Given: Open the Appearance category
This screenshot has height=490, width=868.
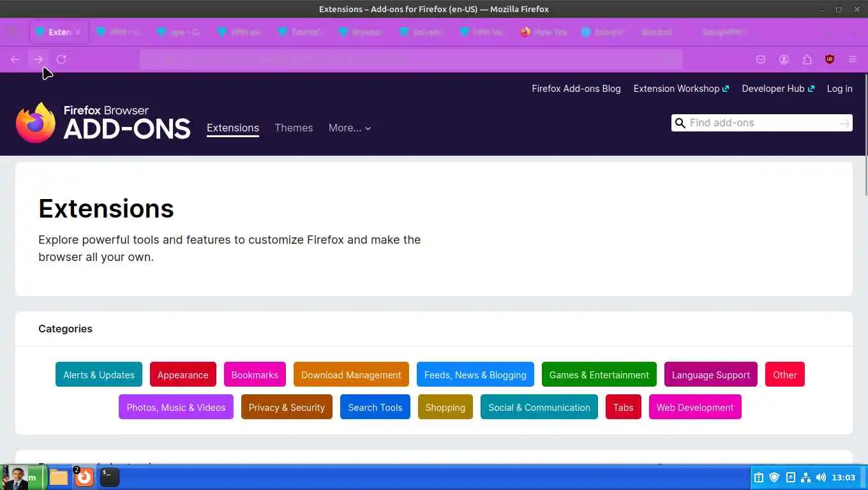Looking at the screenshot, I should tap(183, 375).
